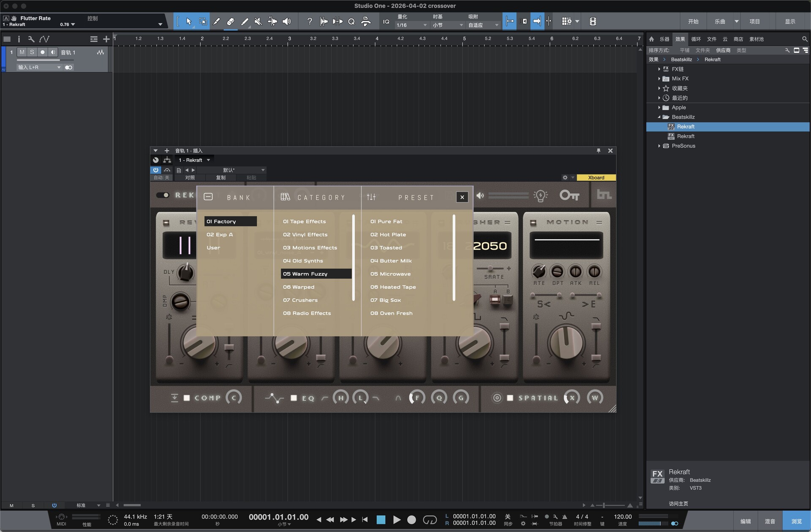This screenshot has width=811, height=532.
Task: Adjust the Rekraft output volume slider
Action: click(509, 195)
